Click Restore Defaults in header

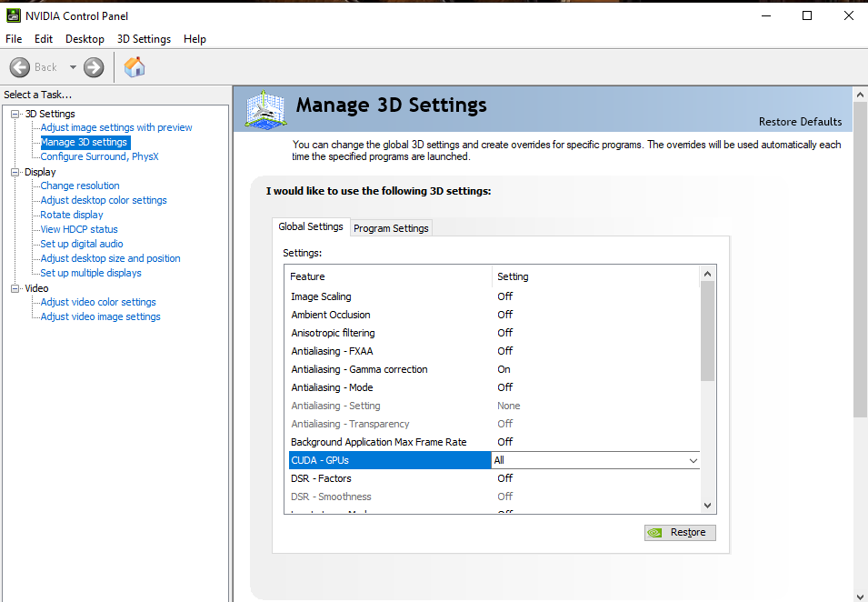(800, 121)
